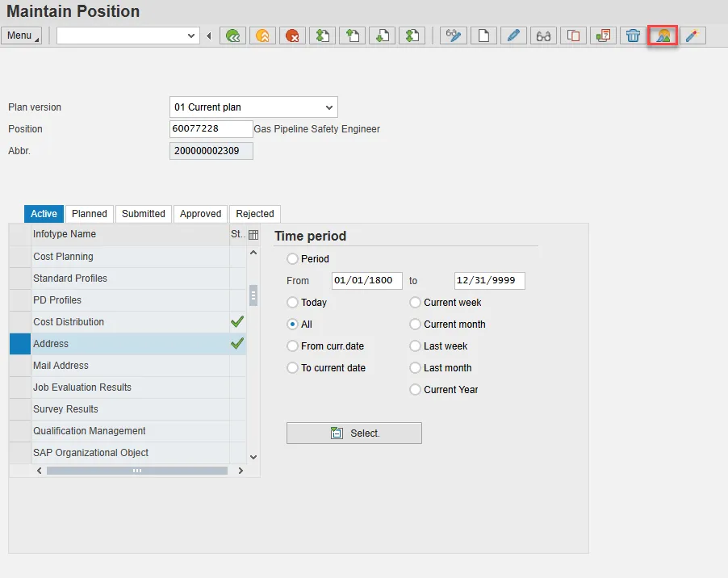
Task: Open the Plan version dropdown
Action: [328, 107]
